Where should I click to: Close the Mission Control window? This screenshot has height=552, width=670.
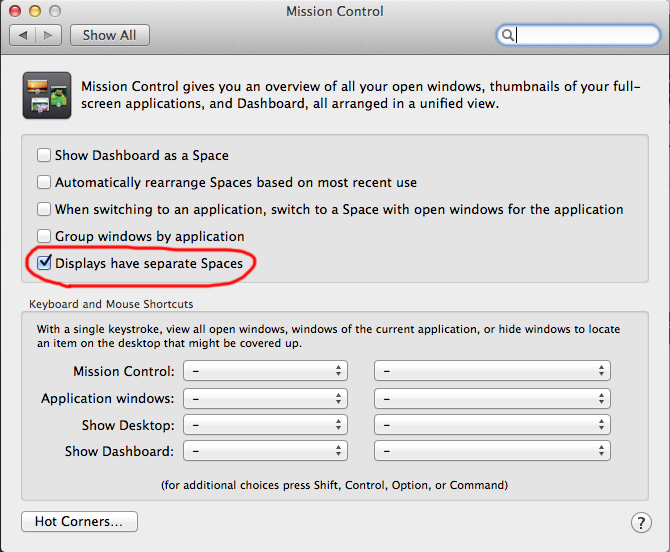click(15, 11)
